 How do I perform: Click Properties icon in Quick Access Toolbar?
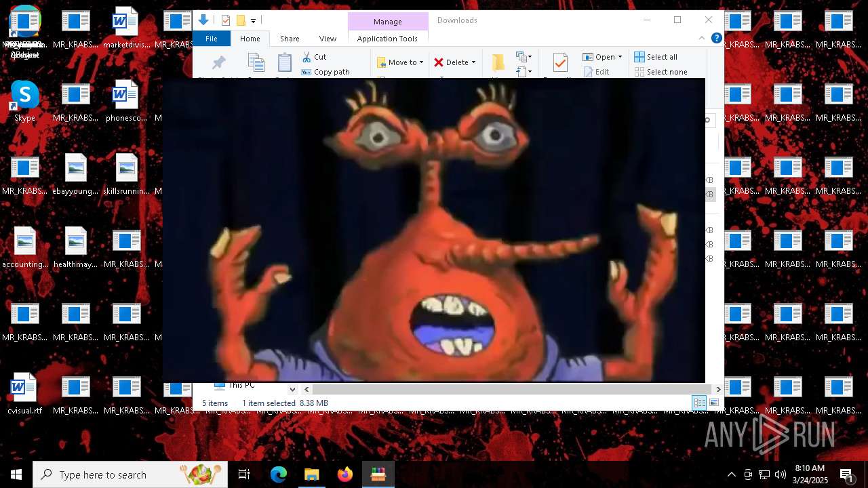226,20
